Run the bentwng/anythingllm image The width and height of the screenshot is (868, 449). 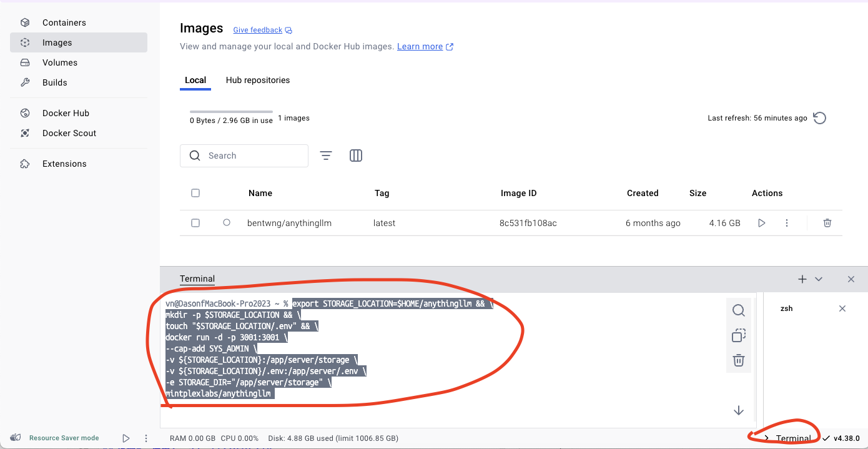[761, 223]
